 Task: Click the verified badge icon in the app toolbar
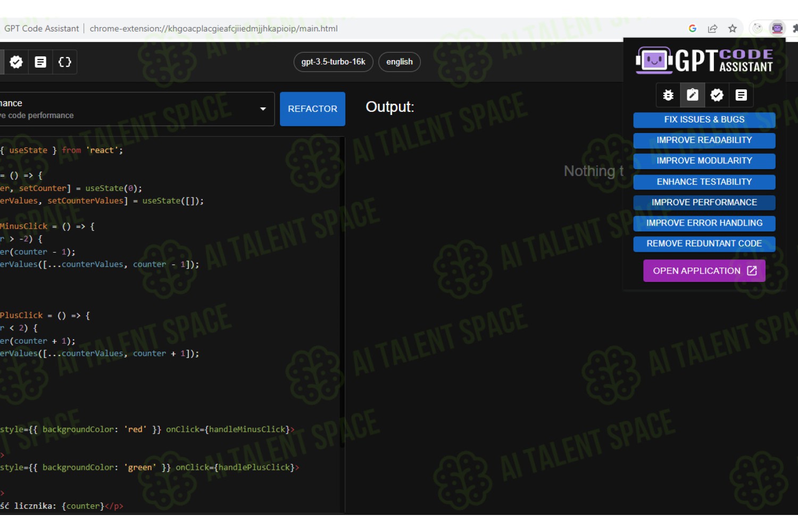coord(16,62)
